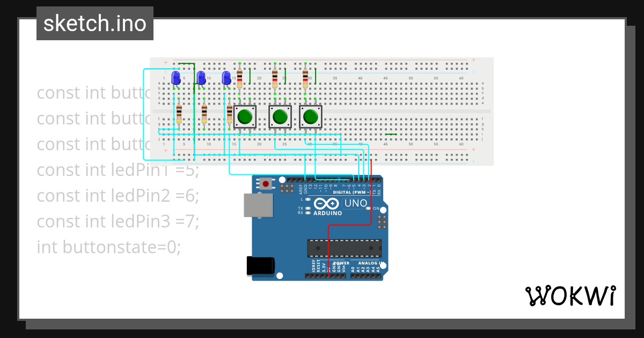Click the WOKWI logo
This screenshot has width=644, height=338.
point(570,296)
